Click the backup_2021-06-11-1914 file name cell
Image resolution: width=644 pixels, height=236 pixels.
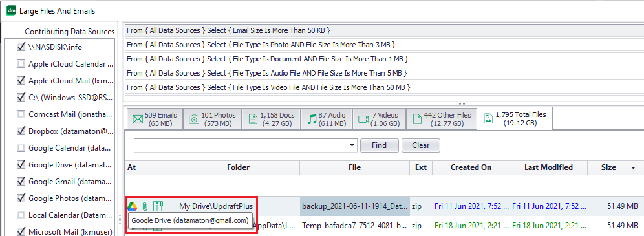coord(355,206)
